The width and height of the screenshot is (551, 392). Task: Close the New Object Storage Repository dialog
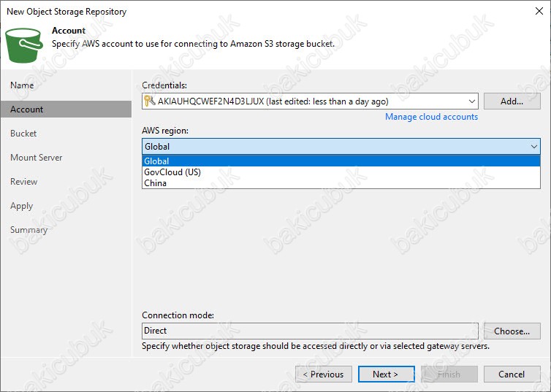[x=539, y=11]
